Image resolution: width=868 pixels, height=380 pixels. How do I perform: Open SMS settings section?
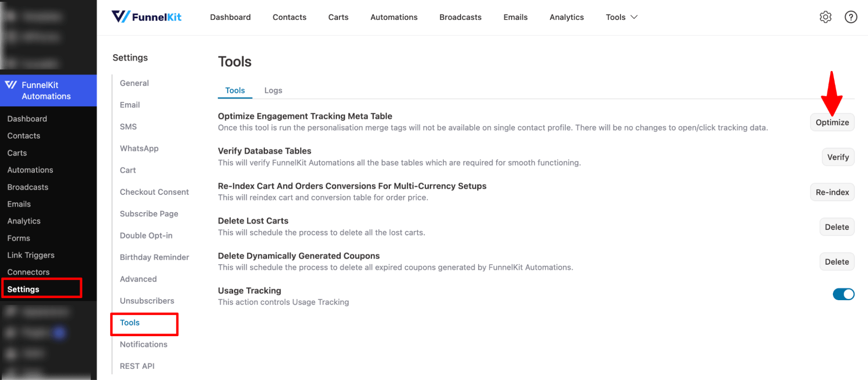(x=128, y=127)
